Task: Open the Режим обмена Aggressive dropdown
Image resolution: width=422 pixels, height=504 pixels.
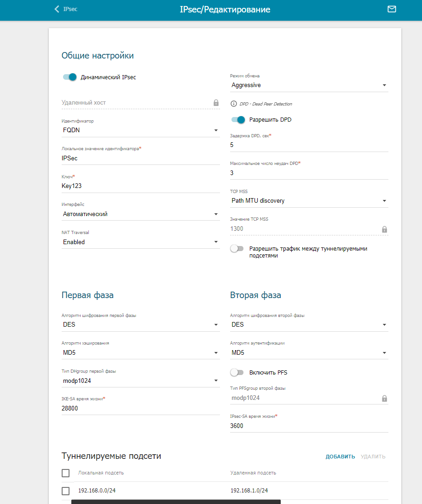Action: (x=309, y=85)
